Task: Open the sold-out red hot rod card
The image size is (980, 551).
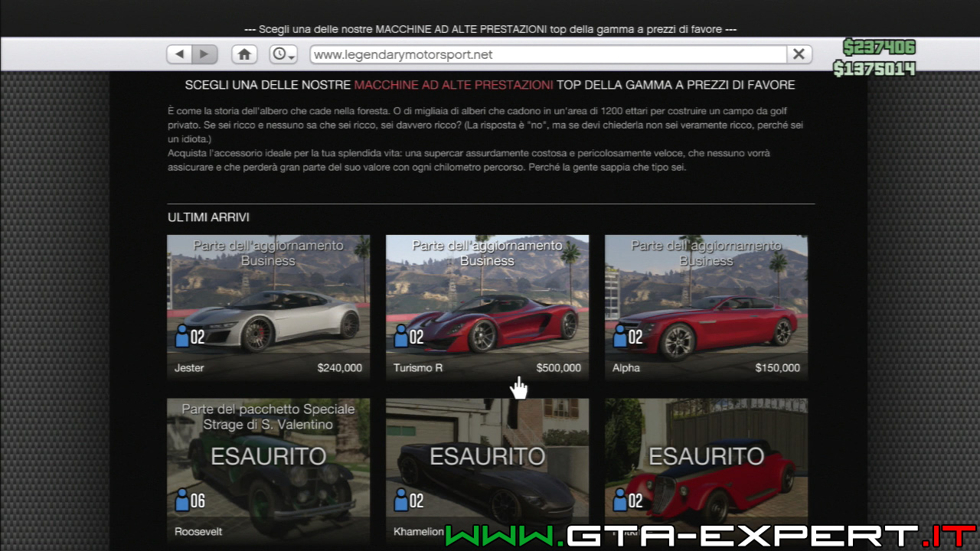Action: click(x=707, y=471)
